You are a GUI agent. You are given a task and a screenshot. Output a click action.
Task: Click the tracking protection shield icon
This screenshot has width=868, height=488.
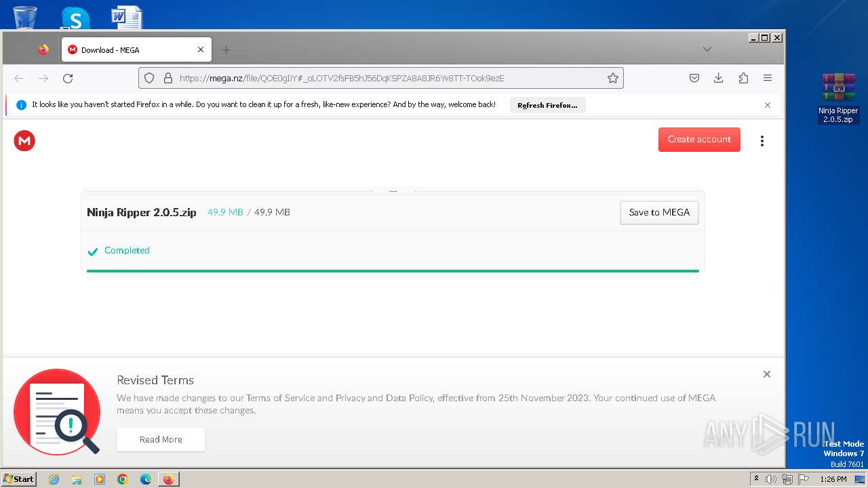point(150,78)
